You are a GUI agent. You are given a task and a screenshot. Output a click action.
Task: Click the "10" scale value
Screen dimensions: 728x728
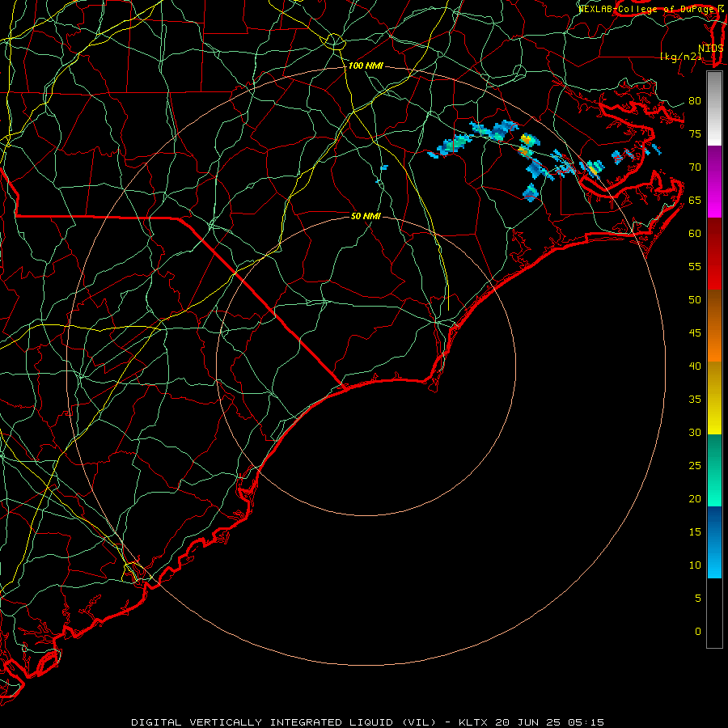point(695,565)
